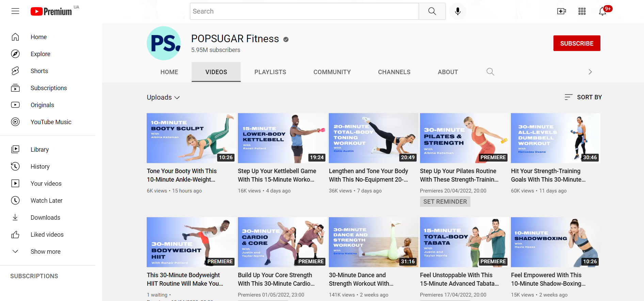Open Tone Your Booty video title
The image size is (644, 301).
pyautogui.click(x=182, y=175)
